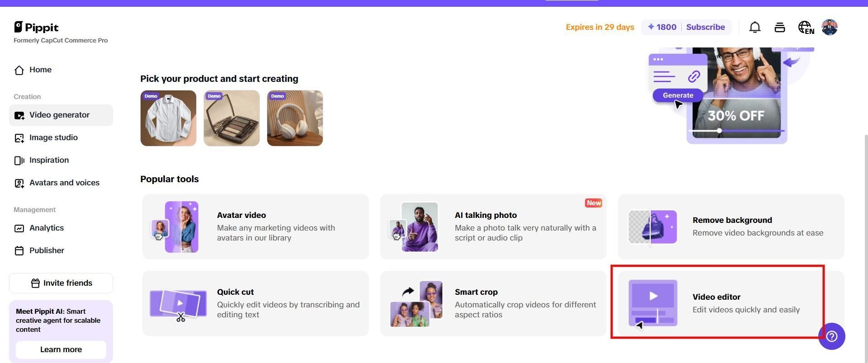Open Image studio from sidebar
The image size is (868, 363).
coord(53,137)
